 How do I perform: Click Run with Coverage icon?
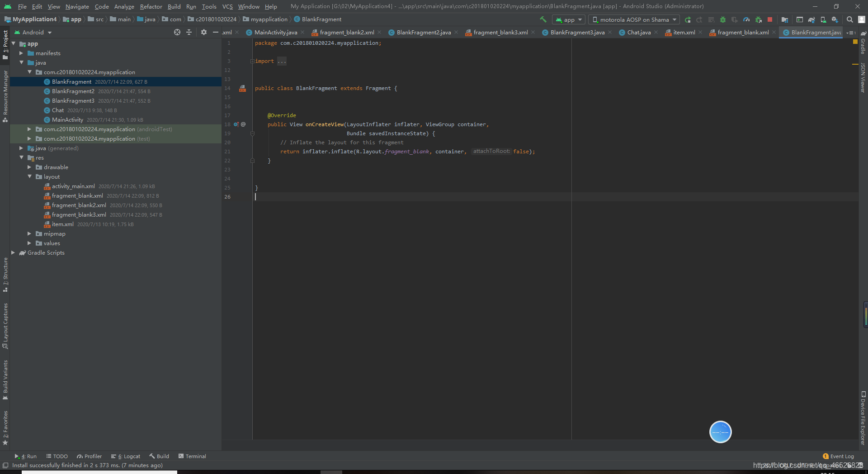pyautogui.click(x=735, y=19)
